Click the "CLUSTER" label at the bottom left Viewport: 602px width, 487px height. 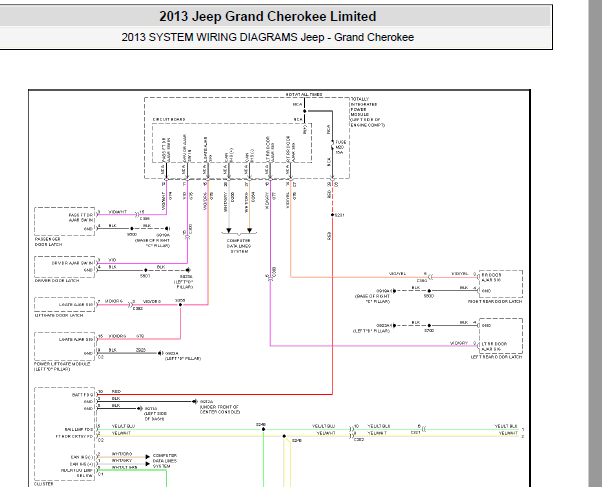click(x=43, y=484)
